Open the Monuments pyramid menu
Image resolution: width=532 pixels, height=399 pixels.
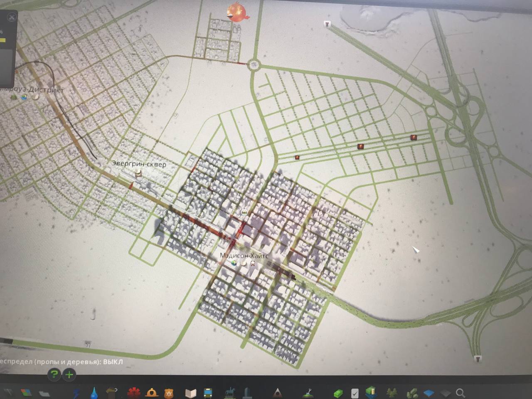(x=278, y=393)
